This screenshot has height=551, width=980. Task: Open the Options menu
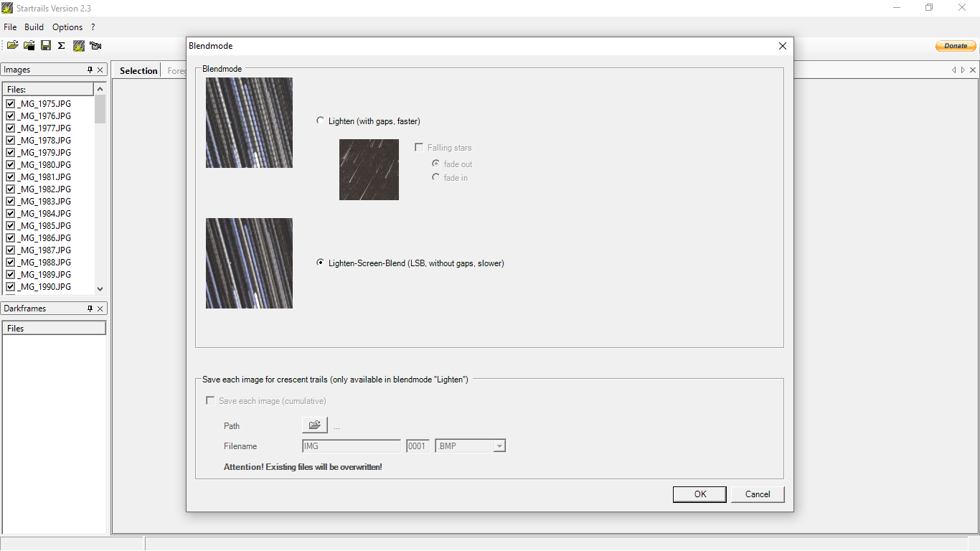coord(67,27)
